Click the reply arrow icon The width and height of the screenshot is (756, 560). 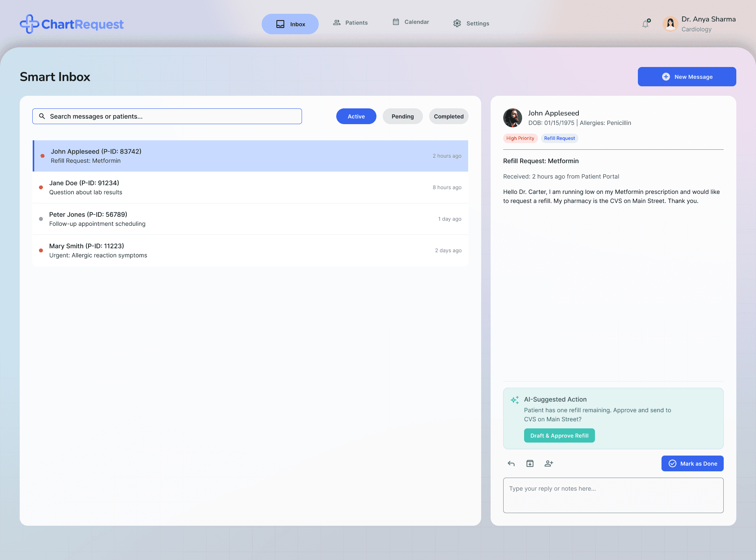[511, 463]
